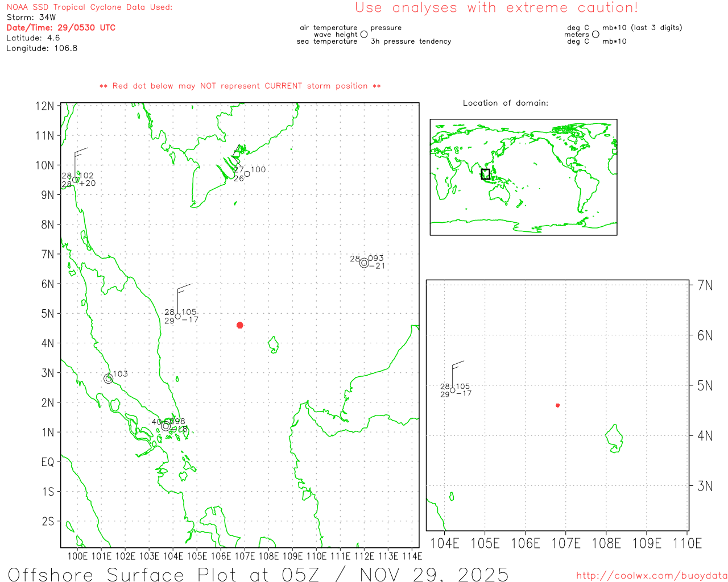728x582 pixels.
Task: Click the red storm dot in zoomed inset map
Action: pyautogui.click(x=557, y=405)
